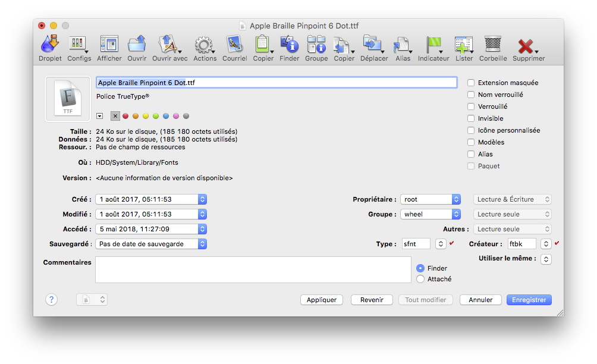The height and width of the screenshot is (364, 597).
Task: Open the Créateur code popup arrows
Action: [546, 244]
